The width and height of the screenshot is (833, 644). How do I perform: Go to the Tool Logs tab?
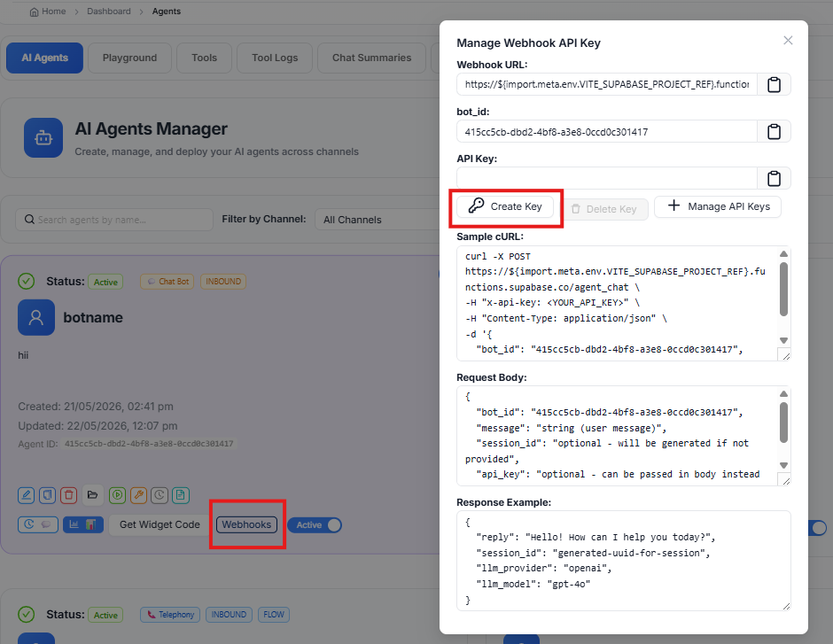coord(275,58)
